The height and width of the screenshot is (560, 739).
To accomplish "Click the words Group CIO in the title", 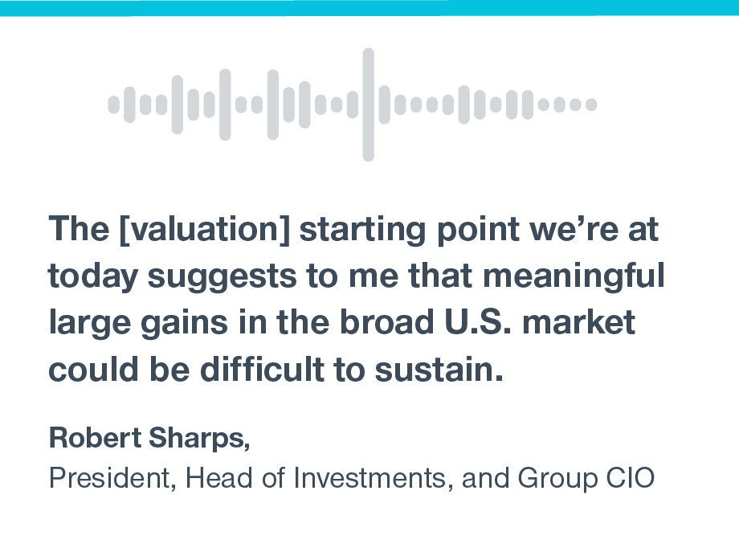I will click(586, 479).
